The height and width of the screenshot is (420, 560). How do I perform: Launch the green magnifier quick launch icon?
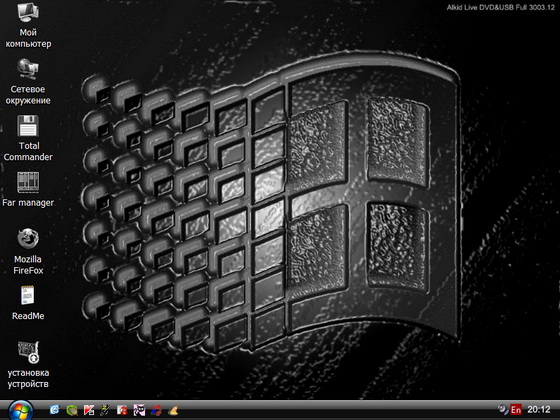pos(72,410)
